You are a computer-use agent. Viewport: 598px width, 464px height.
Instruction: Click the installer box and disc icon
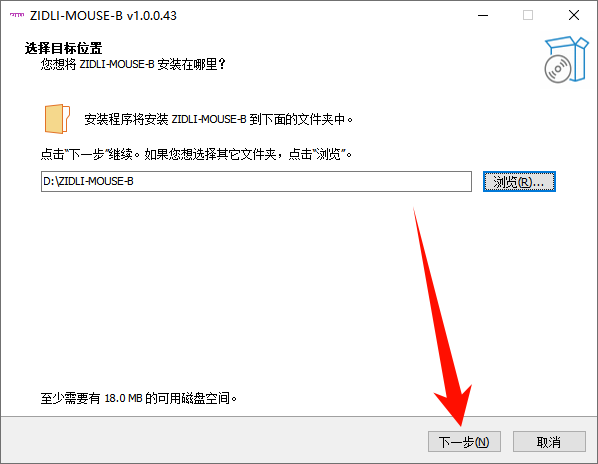(566, 60)
